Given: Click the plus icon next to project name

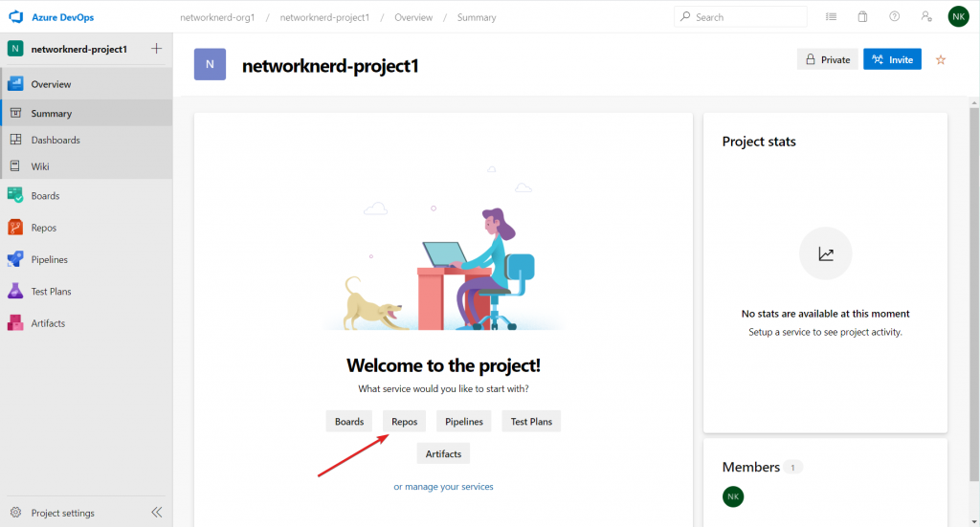Looking at the screenshot, I should (x=156, y=48).
